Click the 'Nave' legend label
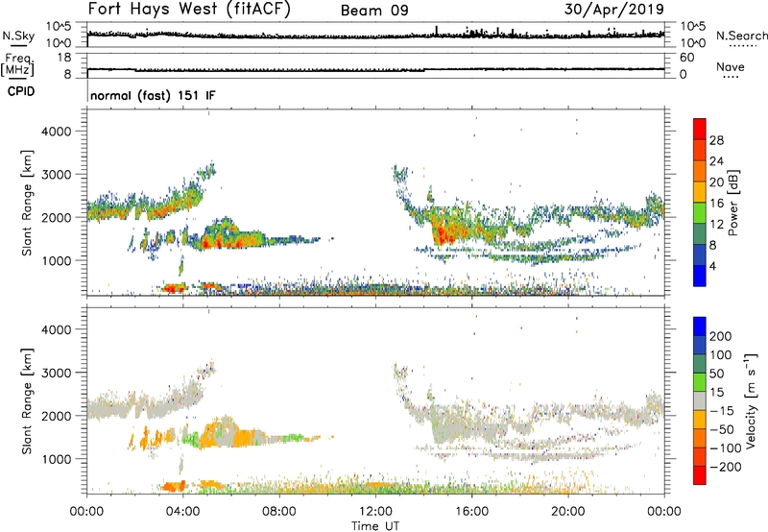This screenshot has height=532, width=768. pyautogui.click(x=731, y=66)
